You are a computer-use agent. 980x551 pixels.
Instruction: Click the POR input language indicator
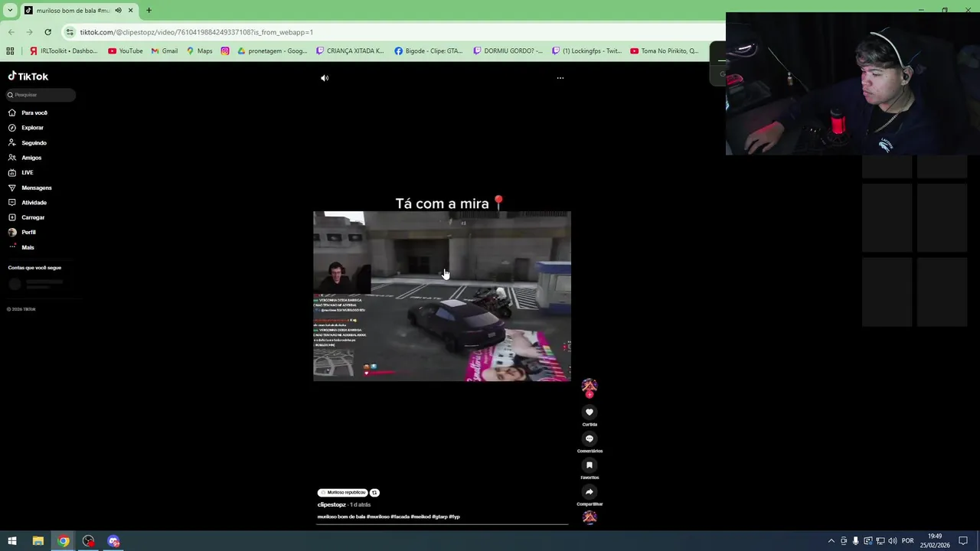[x=908, y=541]
